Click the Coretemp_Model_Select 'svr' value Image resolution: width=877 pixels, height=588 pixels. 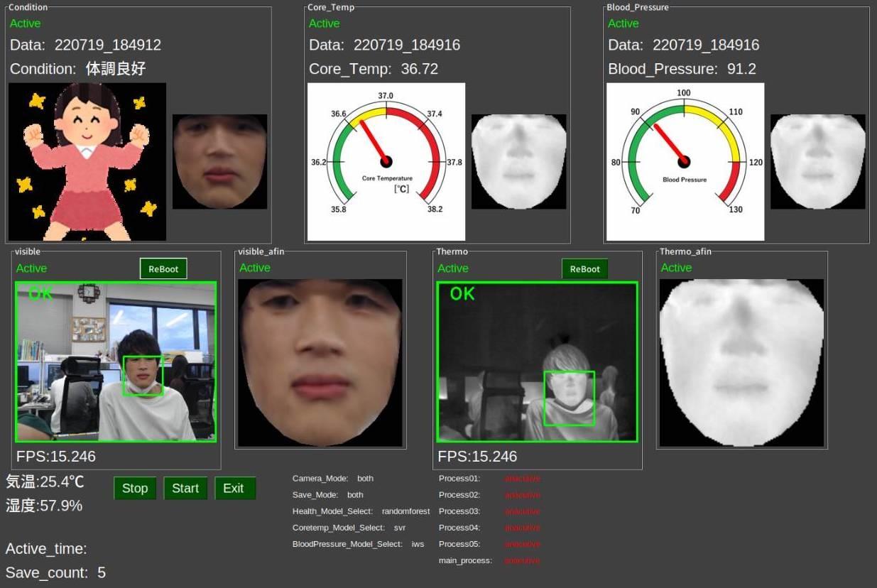(x=399, y=528)
